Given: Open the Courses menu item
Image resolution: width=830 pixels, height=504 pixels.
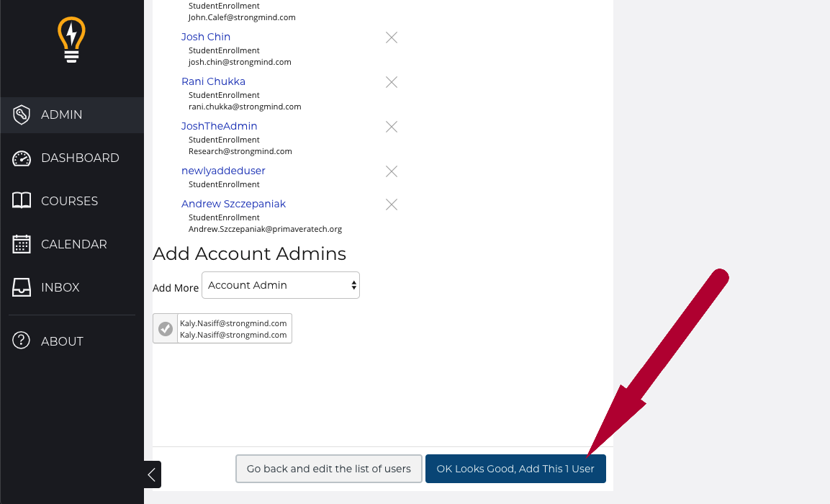Looking at the screenshot, I should (69, 201).
